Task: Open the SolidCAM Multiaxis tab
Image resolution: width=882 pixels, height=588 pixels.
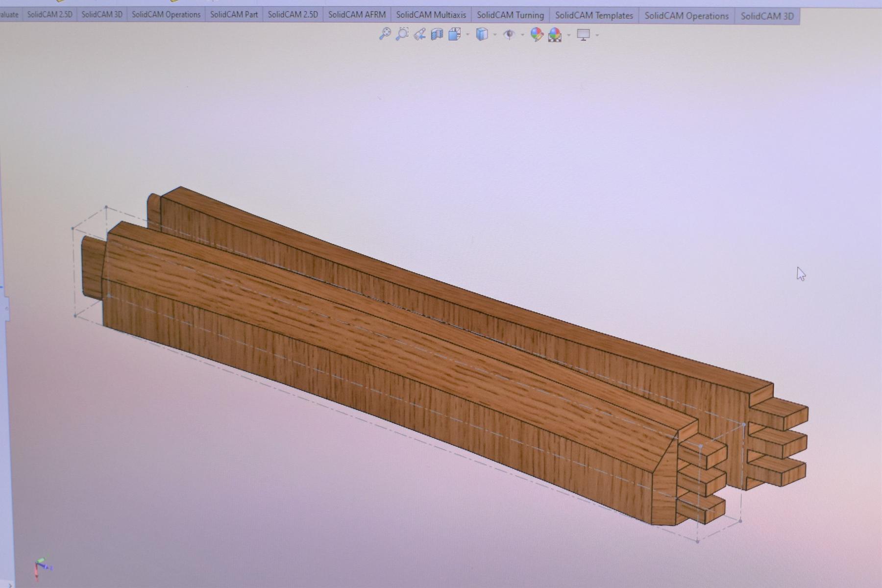Action: pyautogui.click(x=431, y=15)
